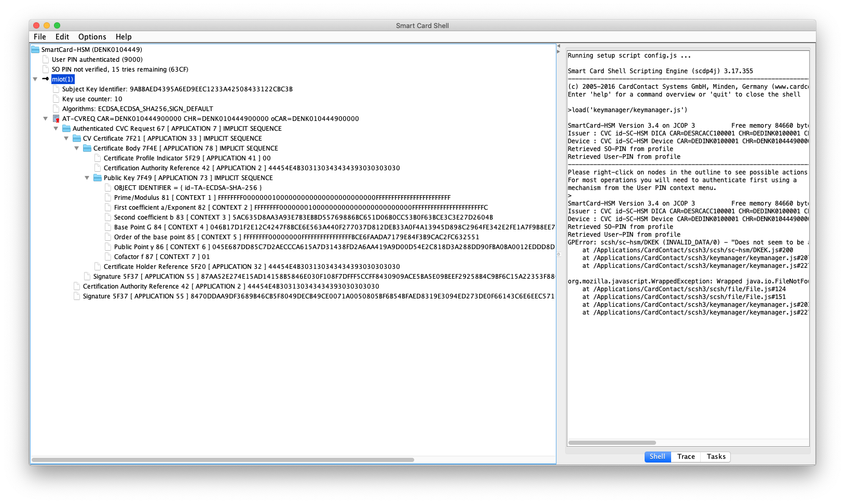Viewport: 845px width, 504px height.
Task: Click document icon of Prime/Modulus 81
Action: (108, 197)
